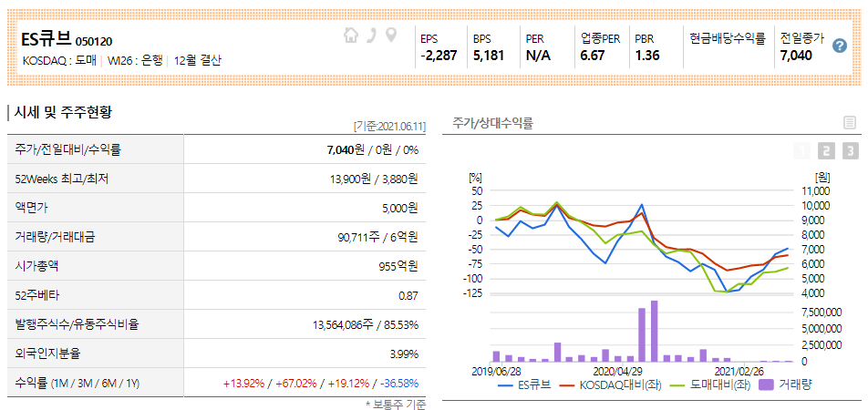The width and height of the screenshot is (868, 410).
Task: Click the 현금배당수익률 label
Action: [727, 39]
